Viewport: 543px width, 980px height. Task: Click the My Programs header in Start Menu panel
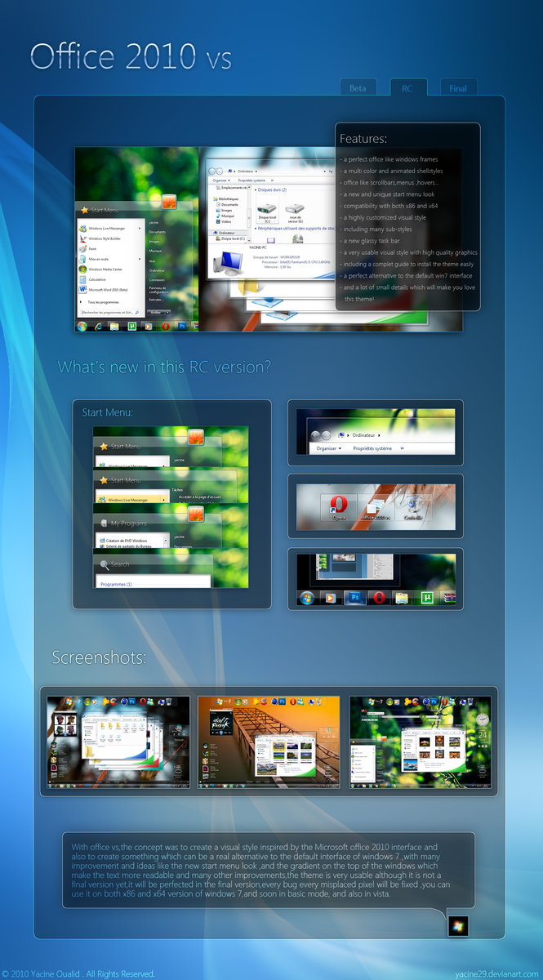click(x=129, y=523)
